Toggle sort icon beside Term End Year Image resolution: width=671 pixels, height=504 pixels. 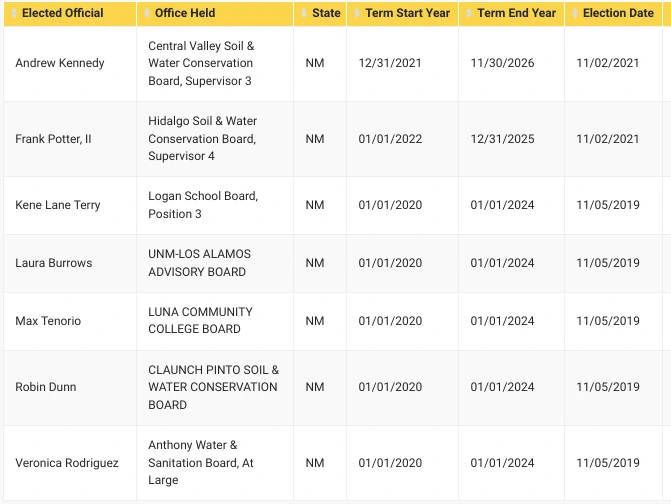click(x=469, y=14)
